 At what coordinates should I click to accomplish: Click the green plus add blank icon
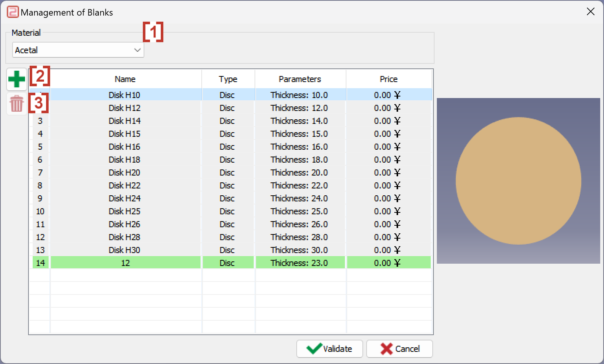click(x=16, y=79)
